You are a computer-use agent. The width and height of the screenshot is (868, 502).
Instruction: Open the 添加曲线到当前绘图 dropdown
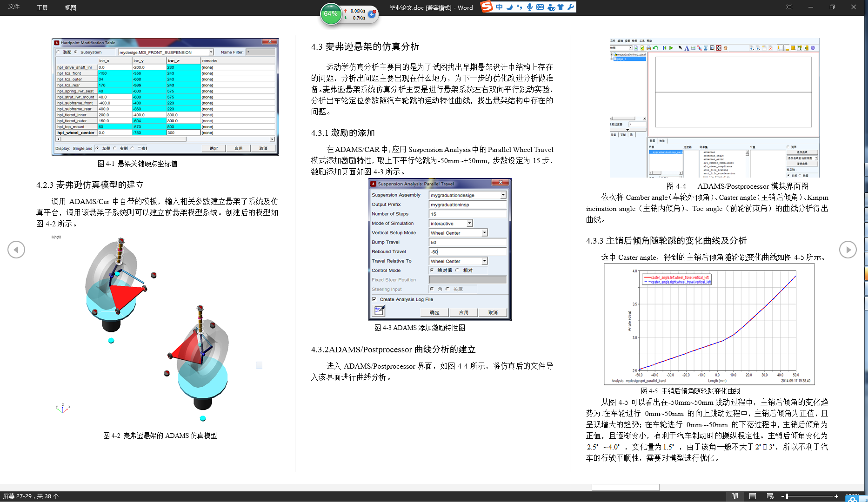point(816,158)
